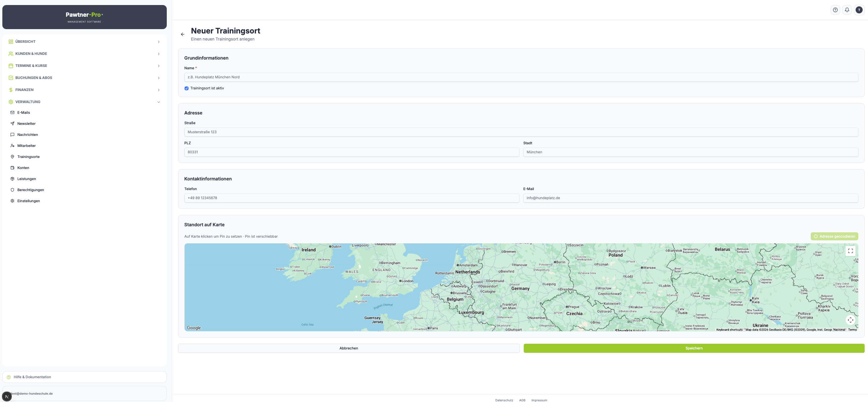Toggle the map fullscreen icon
Image resolution: width=868 pixels, height=402 pixels.
[850, 251]
